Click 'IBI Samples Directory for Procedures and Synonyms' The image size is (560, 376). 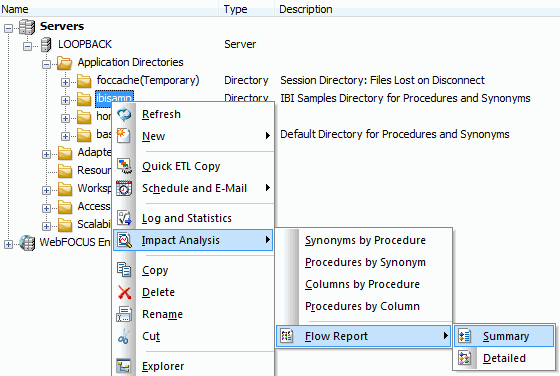[x=405, y=98]
